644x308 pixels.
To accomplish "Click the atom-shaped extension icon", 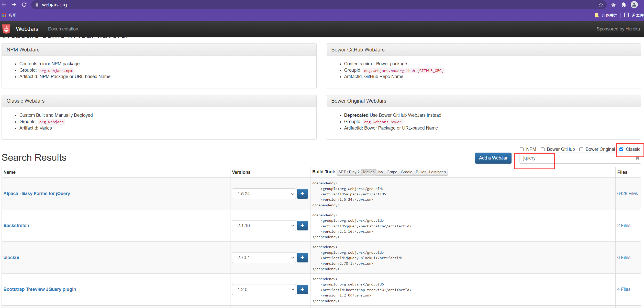I will (x=614, y=5).
